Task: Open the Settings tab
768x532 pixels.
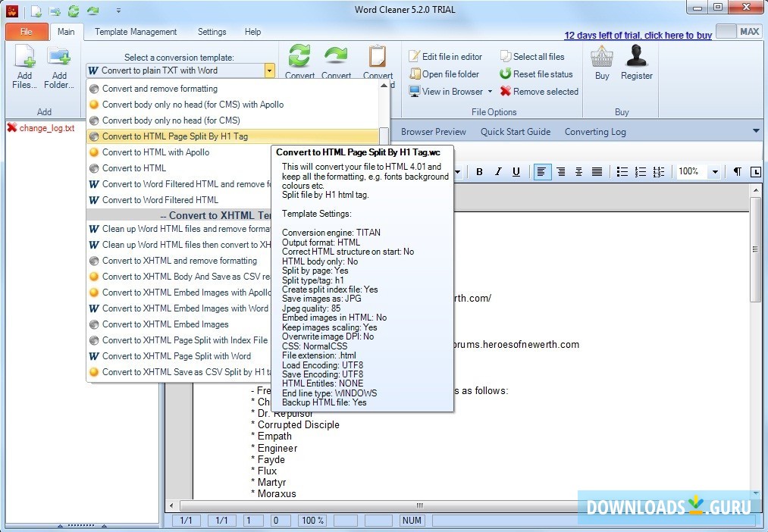Action: pos(212,32)
